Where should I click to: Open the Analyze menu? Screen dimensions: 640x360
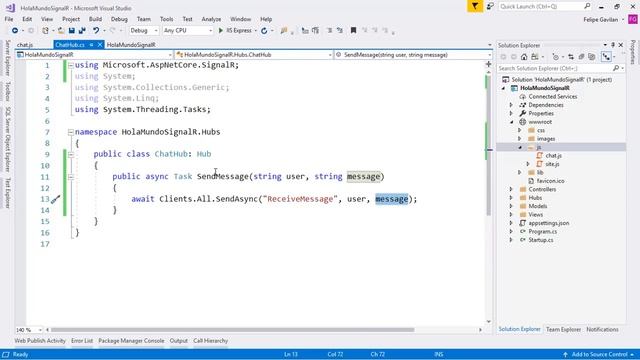point(211,19)
